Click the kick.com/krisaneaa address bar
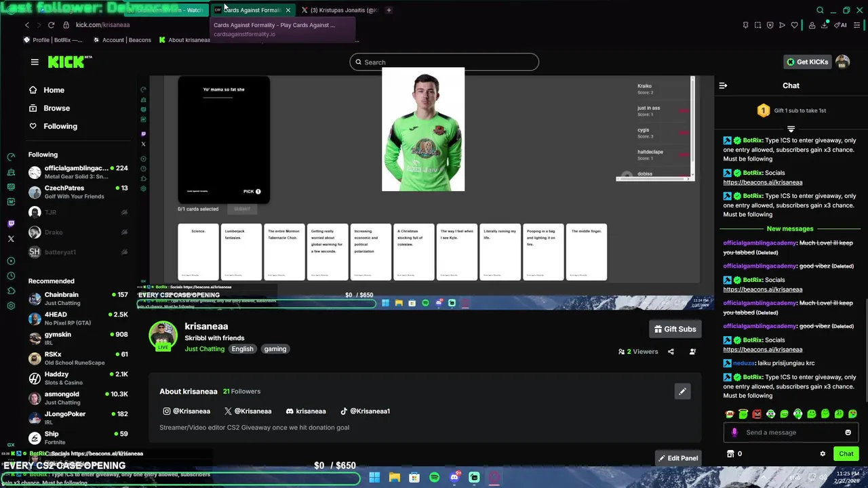 102,25
